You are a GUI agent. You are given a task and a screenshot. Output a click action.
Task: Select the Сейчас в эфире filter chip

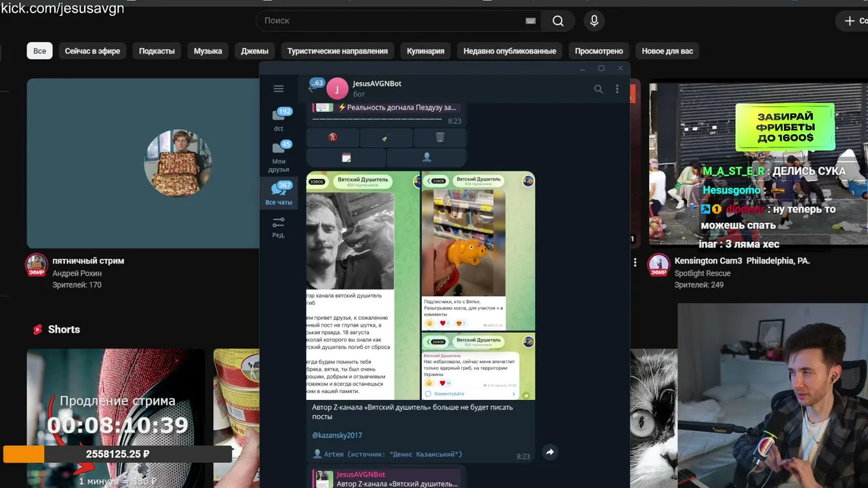click(x=92, y=51)
